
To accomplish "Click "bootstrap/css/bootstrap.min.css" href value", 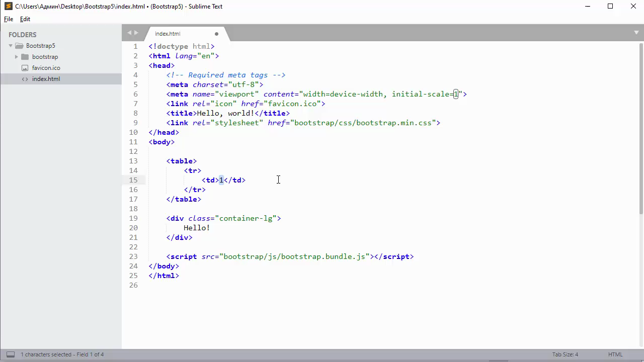I will click(x=363, y=123).
